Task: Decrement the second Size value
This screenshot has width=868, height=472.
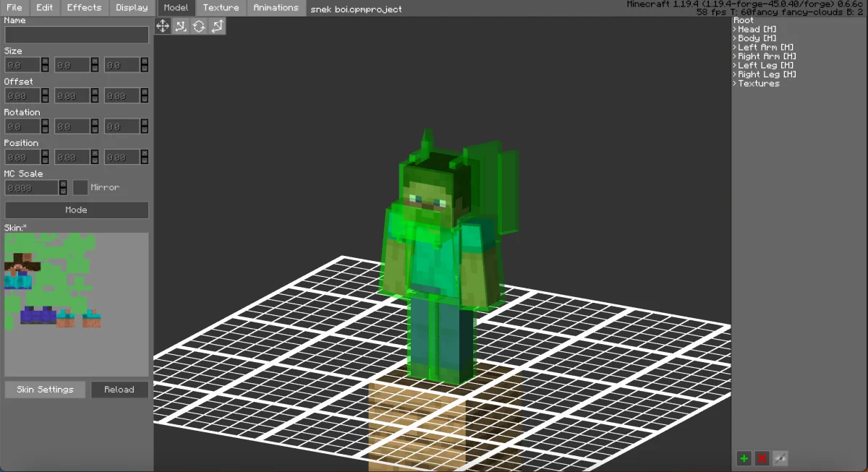Action: (x=95, y=69)
